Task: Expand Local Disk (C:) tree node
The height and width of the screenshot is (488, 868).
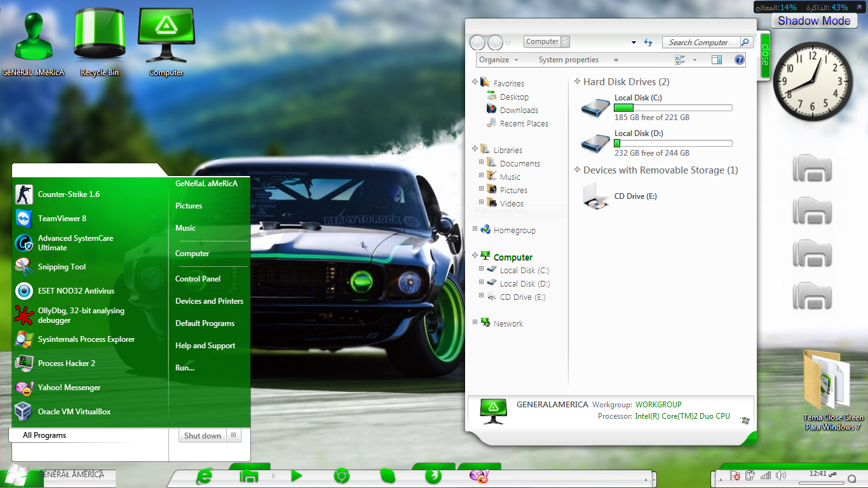Action: coord(482,270)
